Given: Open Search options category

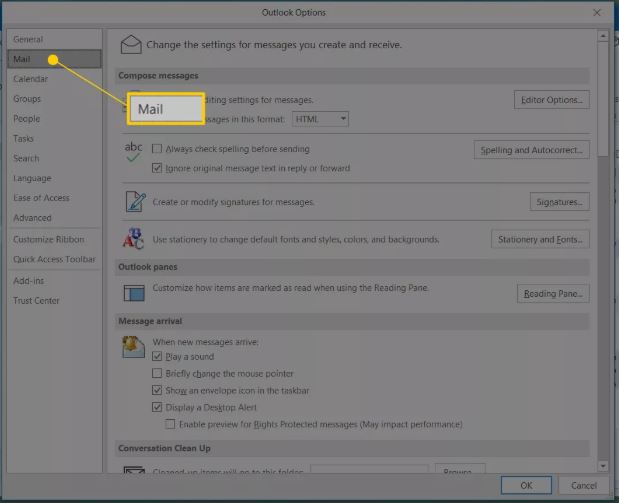Looking at the screenshot, I should coord(54,158).
